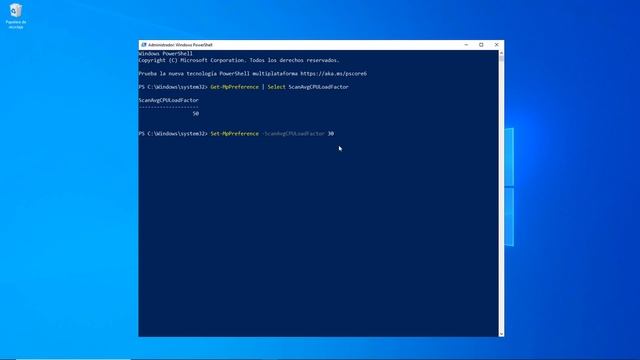This screenshot has width=640, height=360.
Task: Click the typed value 30
Action: (x=331, y=134)
